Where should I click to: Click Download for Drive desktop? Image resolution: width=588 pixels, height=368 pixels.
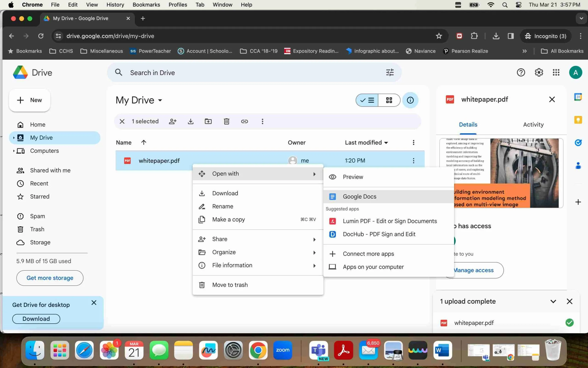pos(36,319)
